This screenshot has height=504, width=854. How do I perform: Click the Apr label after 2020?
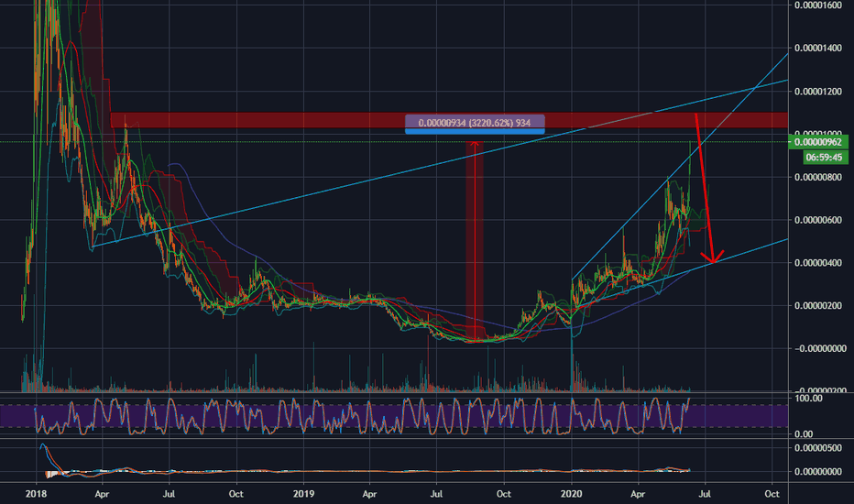(x=638, y=494)
